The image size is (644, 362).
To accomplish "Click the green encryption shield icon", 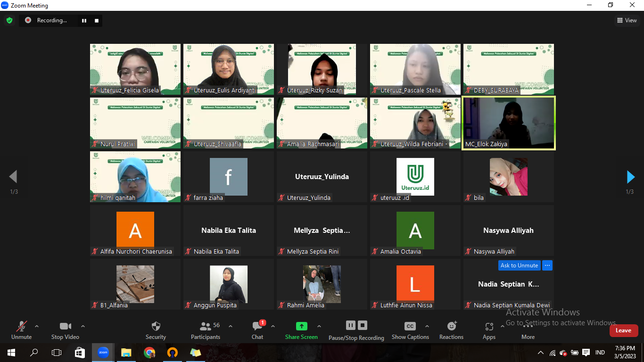I will coord(9,20).
